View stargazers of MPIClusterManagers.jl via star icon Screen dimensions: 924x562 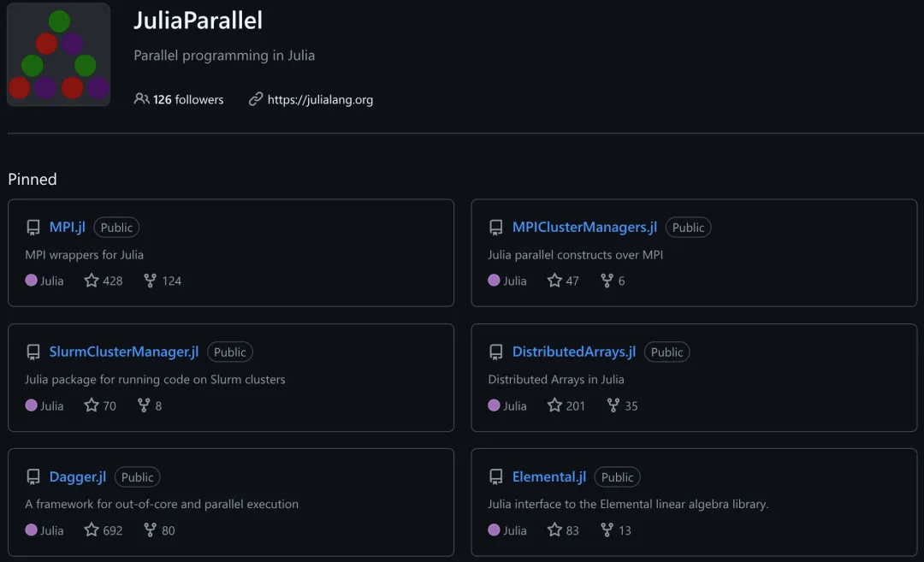554,281
